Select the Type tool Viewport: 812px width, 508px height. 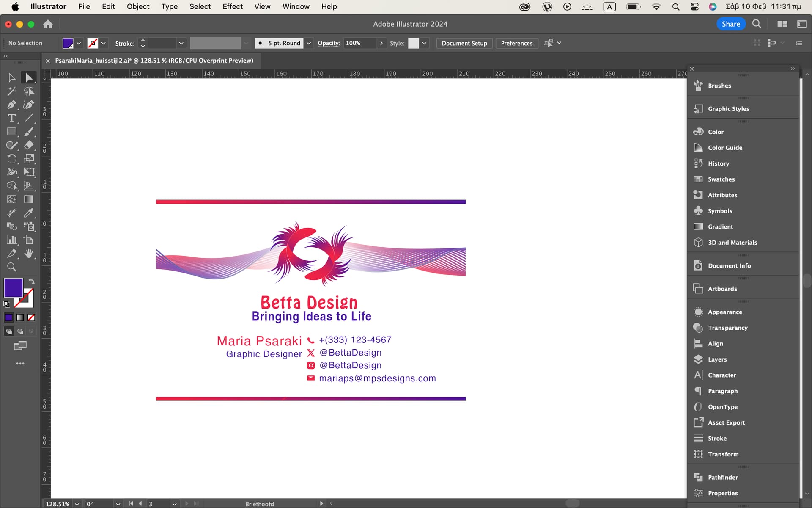(11, 118)
